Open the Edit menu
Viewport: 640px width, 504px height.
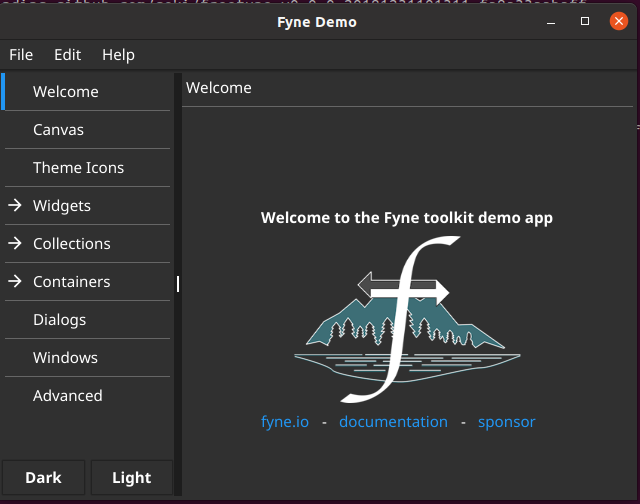pyautogui.click(x=67, y=55)
